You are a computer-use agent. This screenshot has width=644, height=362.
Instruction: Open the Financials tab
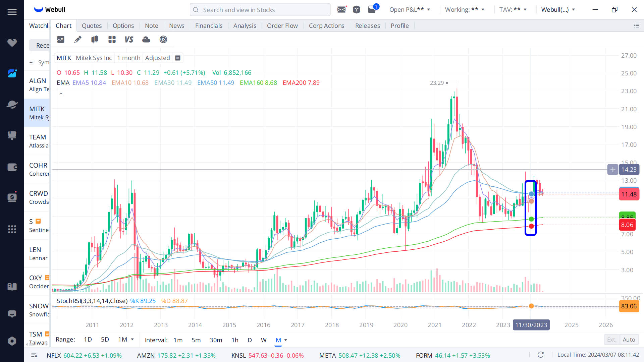pyautogui.click(x=209, y=26)
